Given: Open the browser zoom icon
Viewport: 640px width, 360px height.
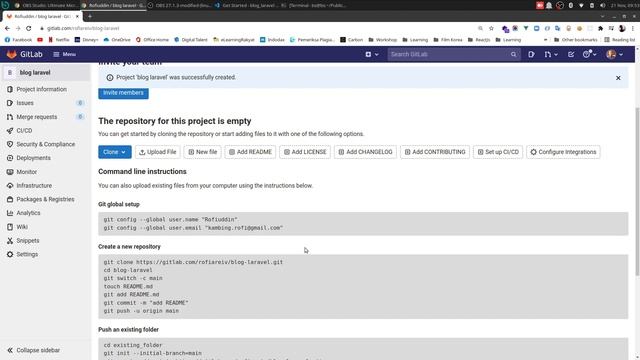Looking at the screenshot, I should (x=480, y=28).
